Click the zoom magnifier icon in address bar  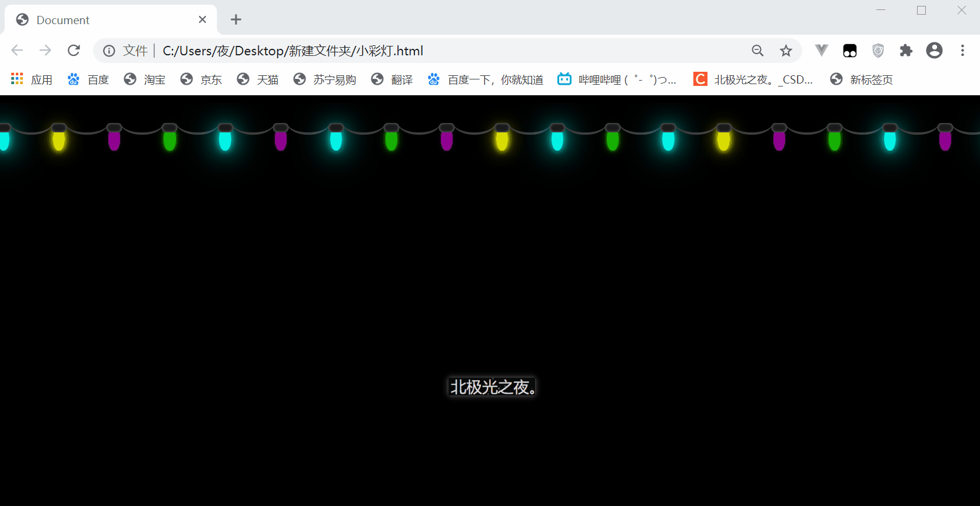pos(758,51)
